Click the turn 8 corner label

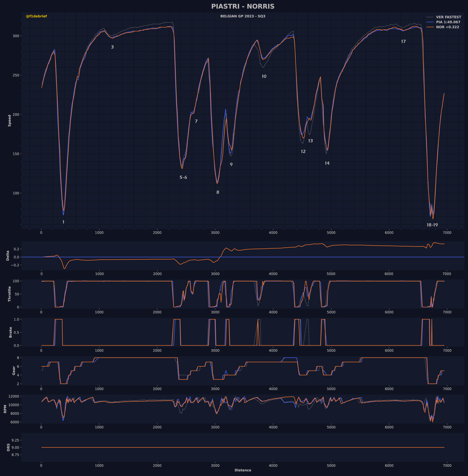pos(217,192)
